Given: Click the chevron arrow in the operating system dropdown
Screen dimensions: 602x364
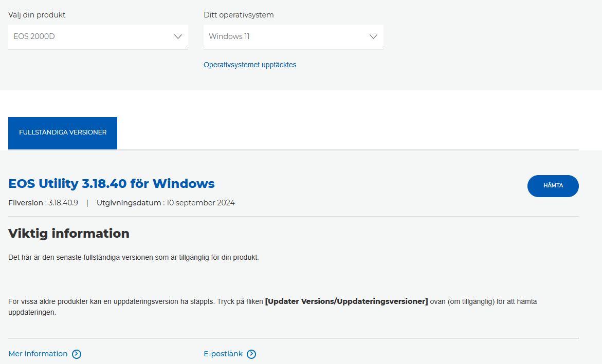Looking at the screenshot, I should 373,36.
